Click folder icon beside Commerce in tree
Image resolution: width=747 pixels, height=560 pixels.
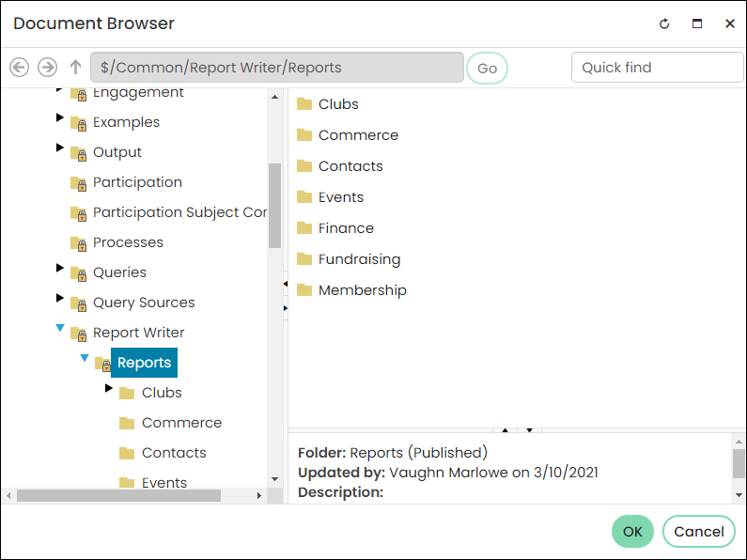(x=127, y=423)
